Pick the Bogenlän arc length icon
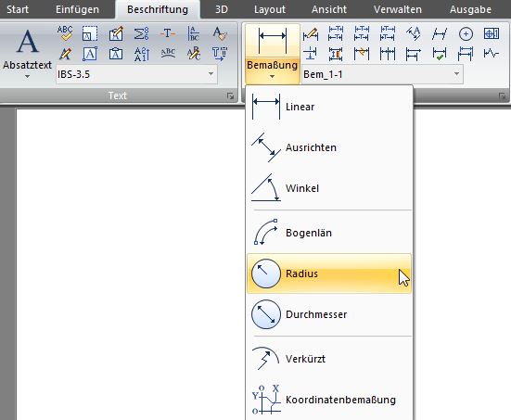Image resolution: width=511 pixels, height=420 pixels. pyautogui.click(x=266, y=233)
